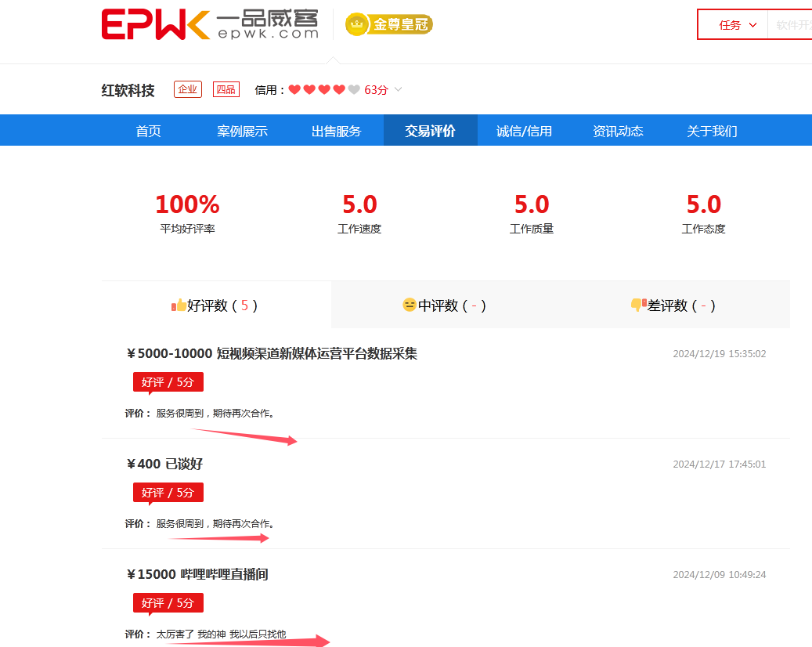Open the 诚信/信用 nav tab
Image resolution: width=812 pixels, height=647 pixels.
tap(524, 131)
